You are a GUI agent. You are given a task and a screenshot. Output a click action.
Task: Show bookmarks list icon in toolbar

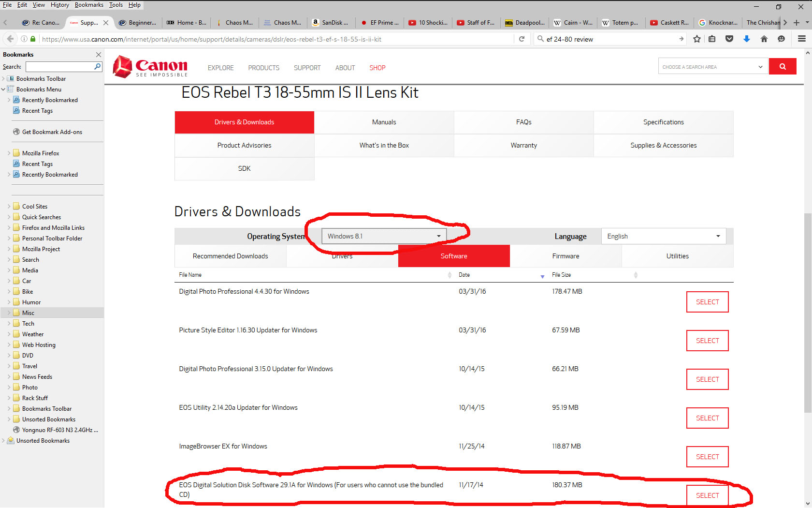pos(712,39)
